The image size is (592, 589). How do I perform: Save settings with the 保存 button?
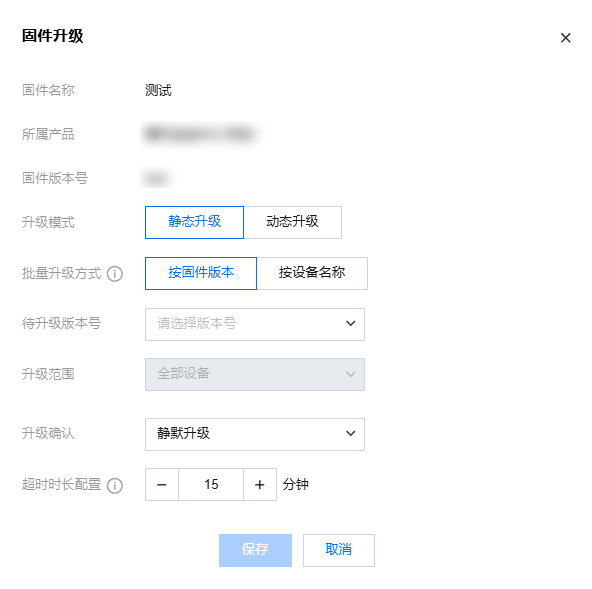click(255, 550)
